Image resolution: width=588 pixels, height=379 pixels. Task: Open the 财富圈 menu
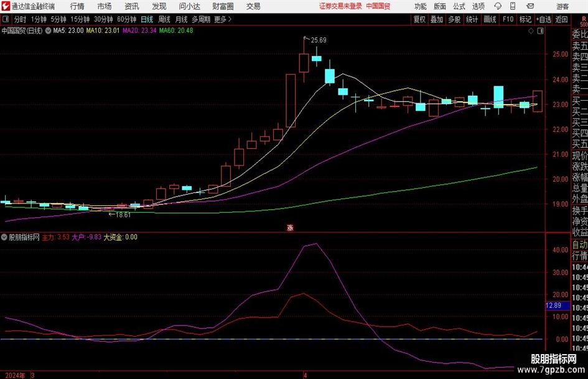[223, 6]
